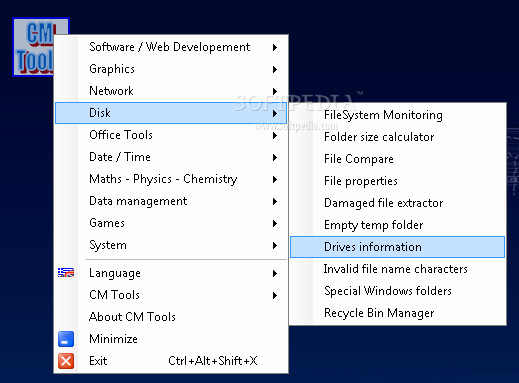Expand arrow beside Data management

275,201
